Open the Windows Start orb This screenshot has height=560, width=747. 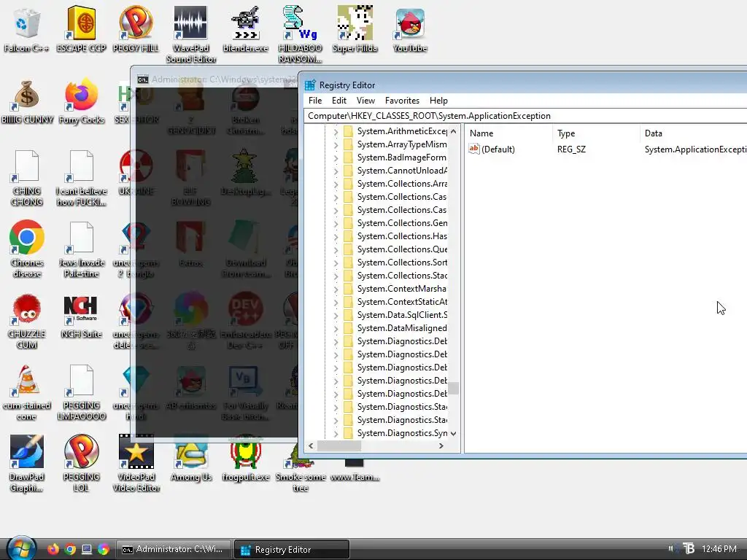(21, 548)
